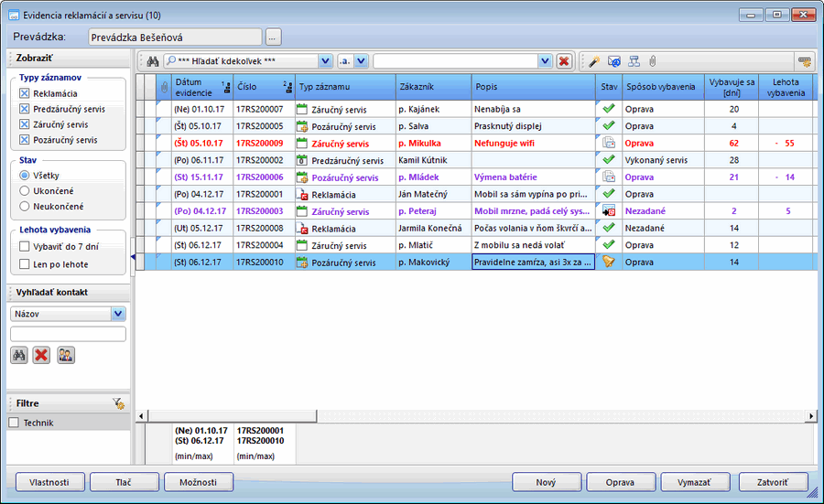The height and width of the screenshot is (504, 824).
Task: Open filter settings icon in the Filtre header
Action: coord(117,403)
